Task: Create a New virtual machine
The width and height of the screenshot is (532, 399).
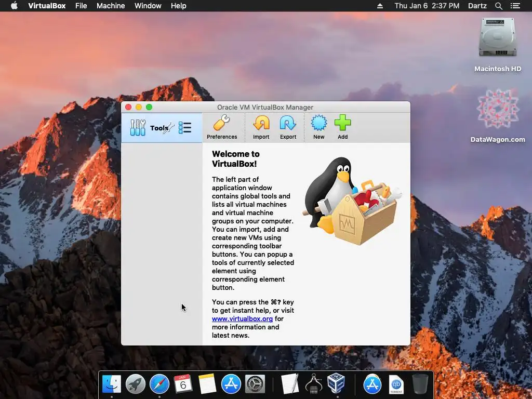Action: click(318, 128)
